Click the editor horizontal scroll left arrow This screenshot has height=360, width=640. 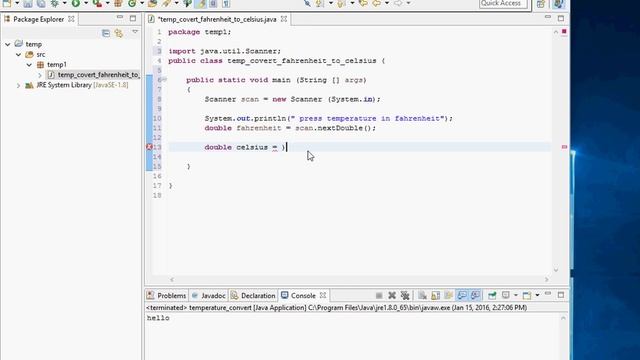172,280
